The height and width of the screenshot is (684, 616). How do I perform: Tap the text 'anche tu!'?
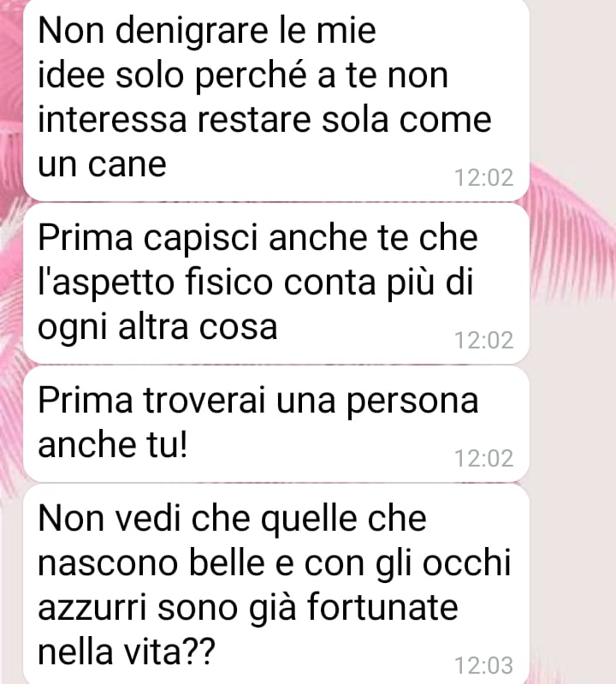pos(113,445)
